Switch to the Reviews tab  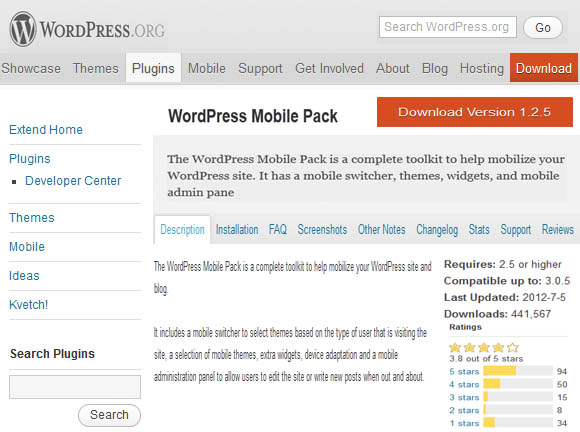click(x=558, y=230)
